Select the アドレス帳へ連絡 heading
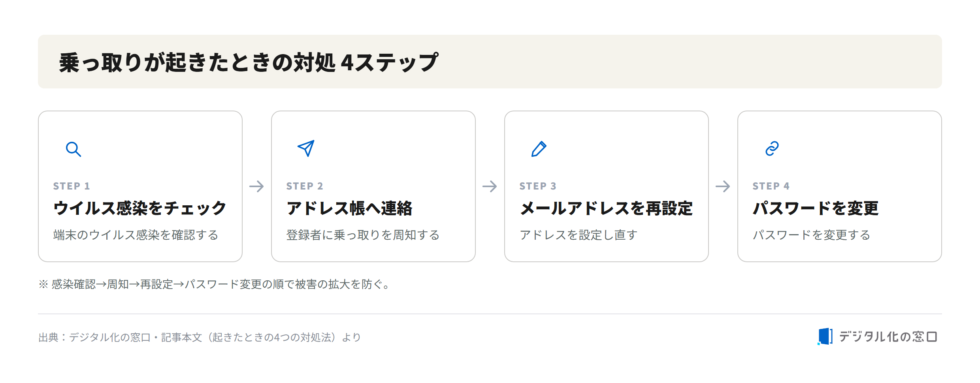 350,208
